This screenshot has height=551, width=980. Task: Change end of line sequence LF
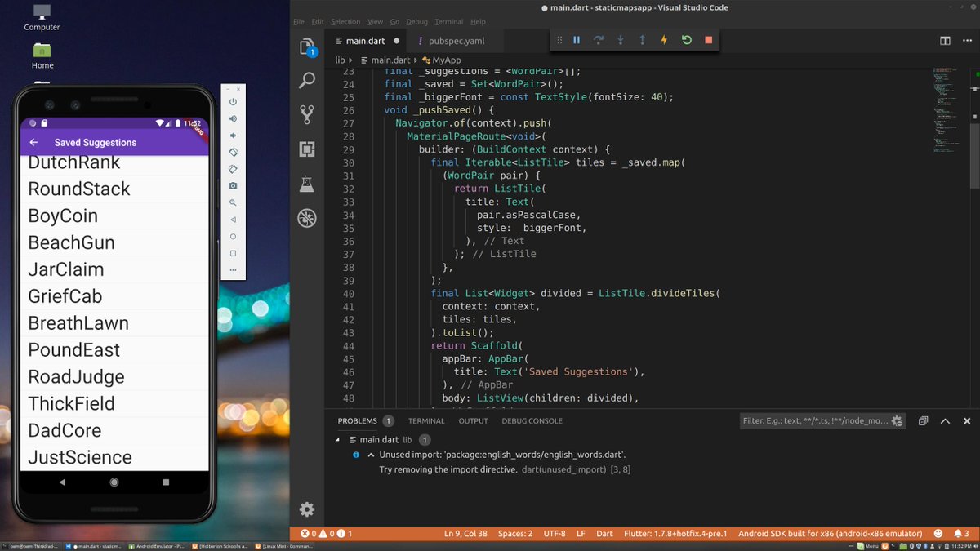pyautogui.click(x=581, y=534)
